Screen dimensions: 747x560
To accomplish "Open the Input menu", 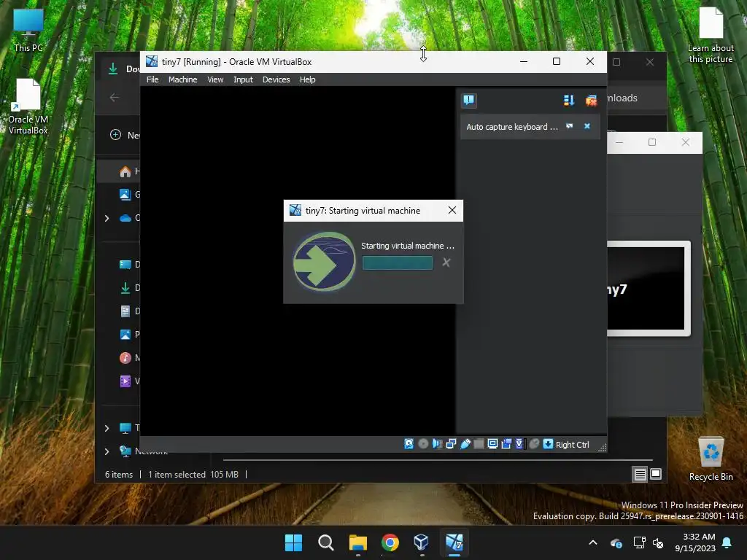I will (x=243, y=79).
